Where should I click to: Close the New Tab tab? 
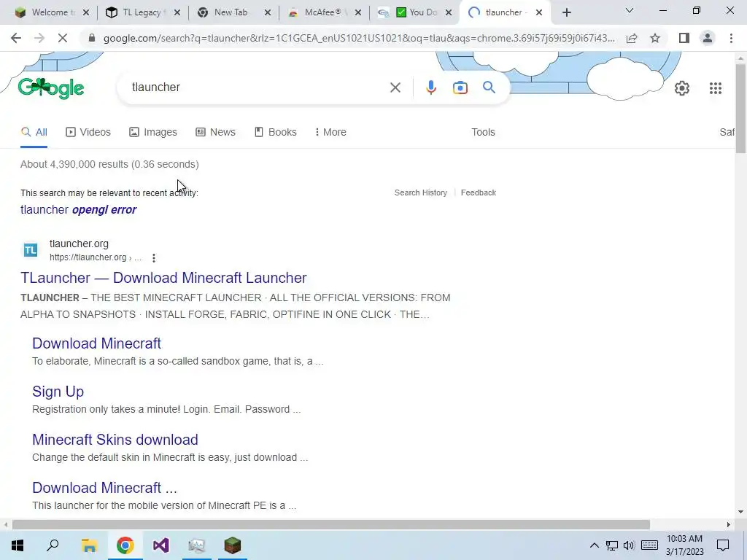(x=268, y=13)
